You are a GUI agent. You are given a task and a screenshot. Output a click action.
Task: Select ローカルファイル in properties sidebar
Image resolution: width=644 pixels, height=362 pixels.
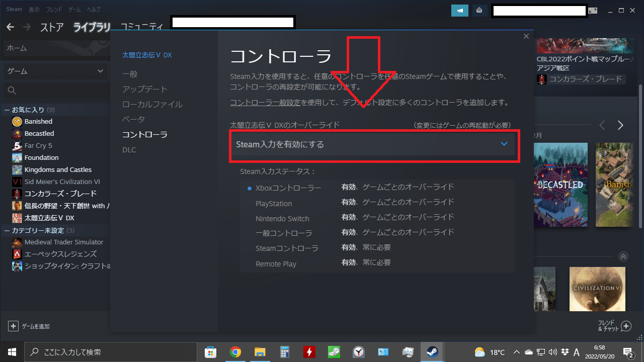152,104
